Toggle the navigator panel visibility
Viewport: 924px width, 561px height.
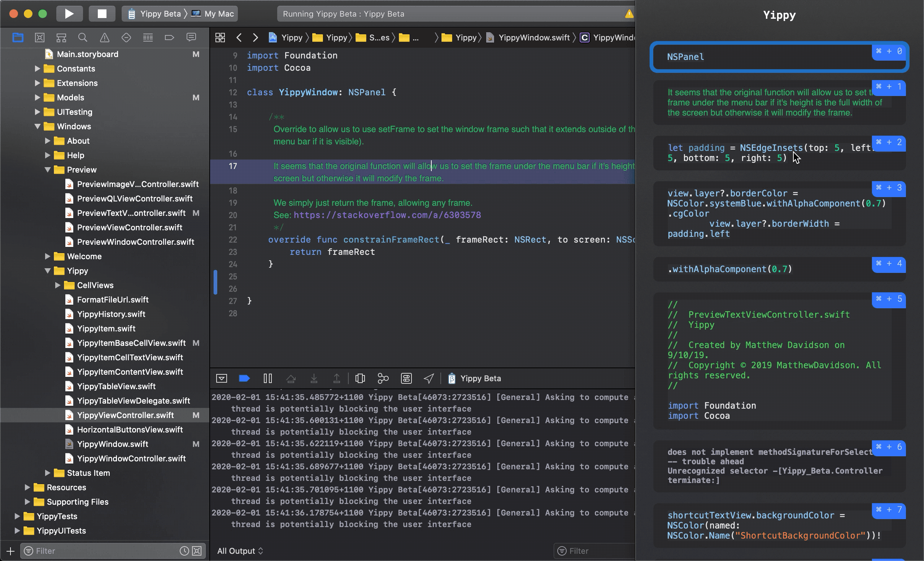pos(18,38)
